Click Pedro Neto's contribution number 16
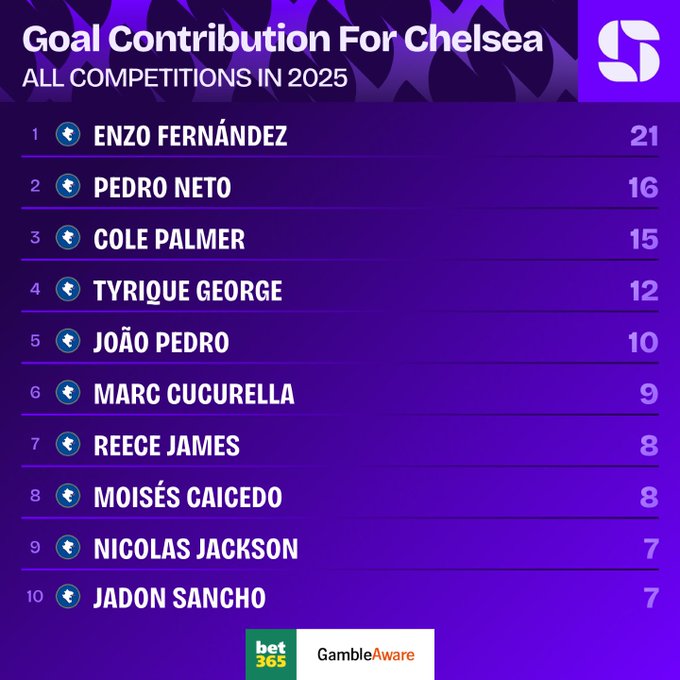Image resolution: width=680 pixels, height=680 pixels. tap(644, 187)
